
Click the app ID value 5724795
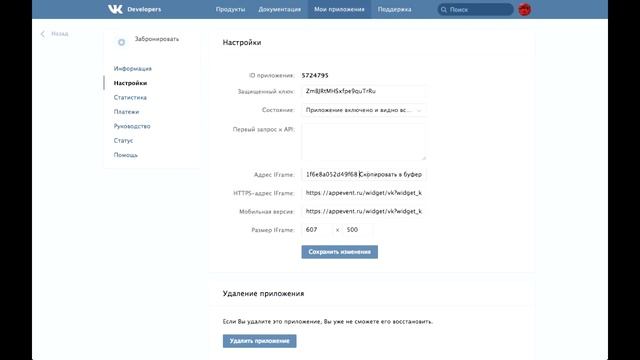point(315,76)
